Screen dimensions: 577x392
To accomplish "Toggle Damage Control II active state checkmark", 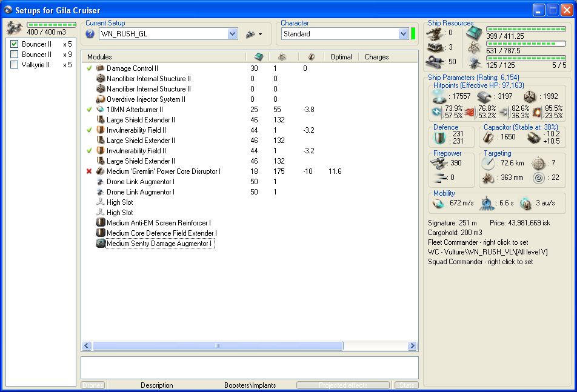I will click(89, 68).
